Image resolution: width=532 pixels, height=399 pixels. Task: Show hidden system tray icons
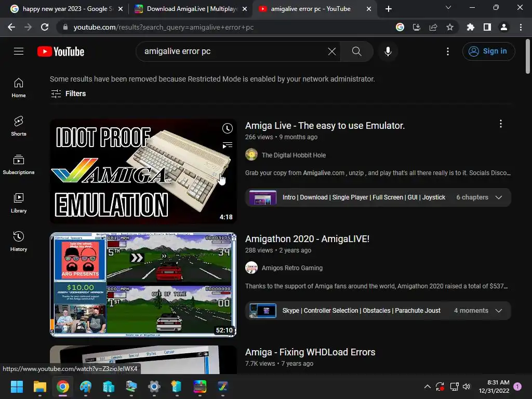coord(428,387)
